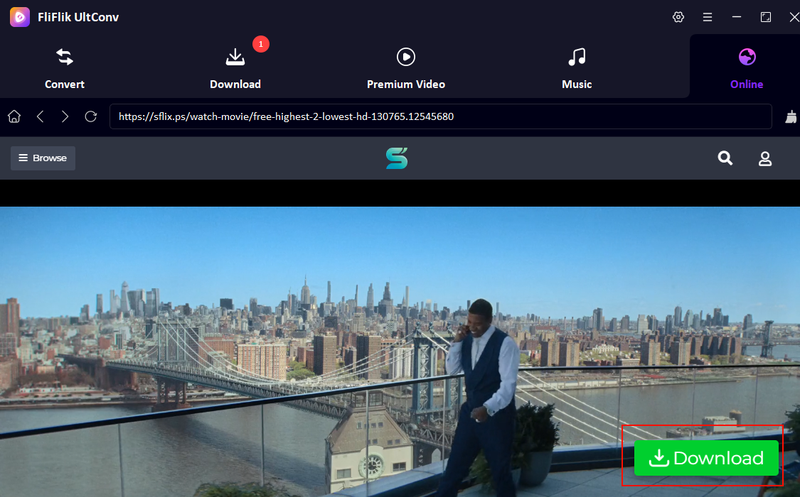Click the FliFlik UltConv app logo
This screenshot has height=497, width=800.
point(20,17)
